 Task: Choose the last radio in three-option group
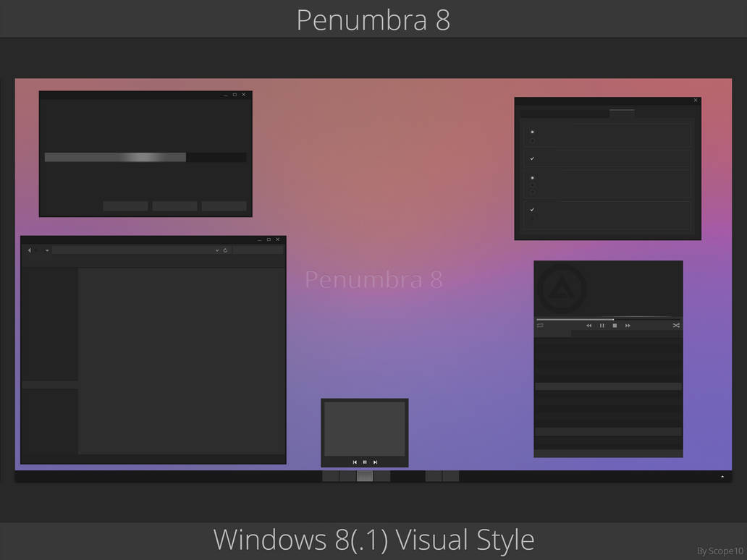[x=532, y=192]
